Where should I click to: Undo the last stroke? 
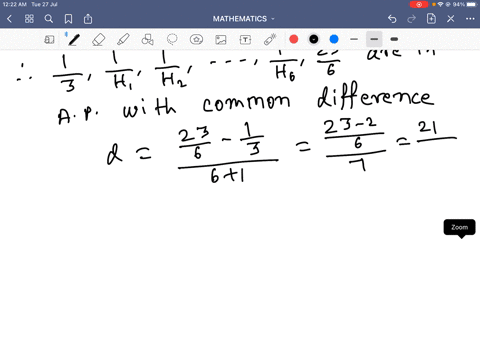coord(392,19)
